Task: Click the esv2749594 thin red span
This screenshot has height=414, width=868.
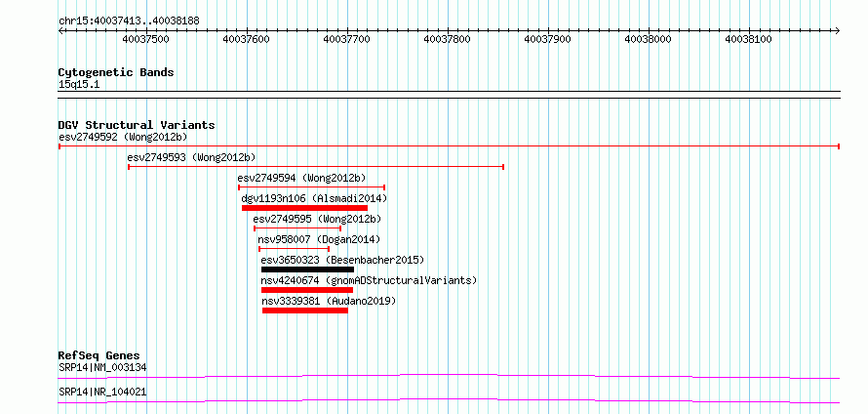Action: click(312, 187)
